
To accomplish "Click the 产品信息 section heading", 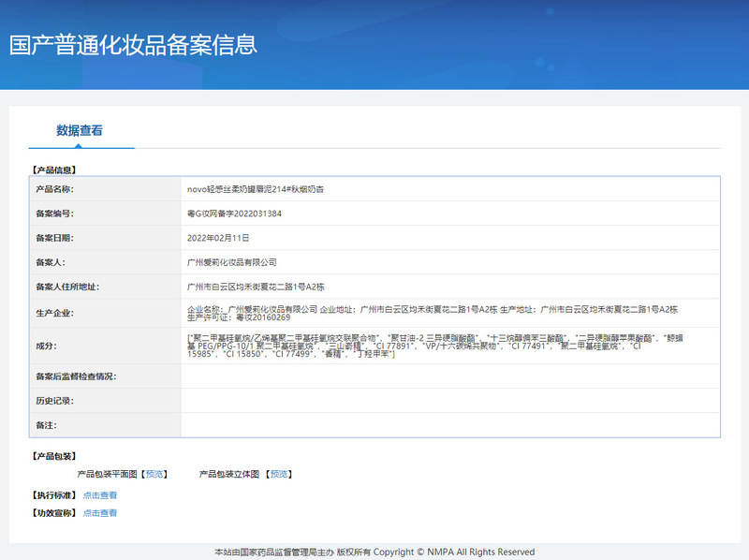I will click(x=54, y=170).
